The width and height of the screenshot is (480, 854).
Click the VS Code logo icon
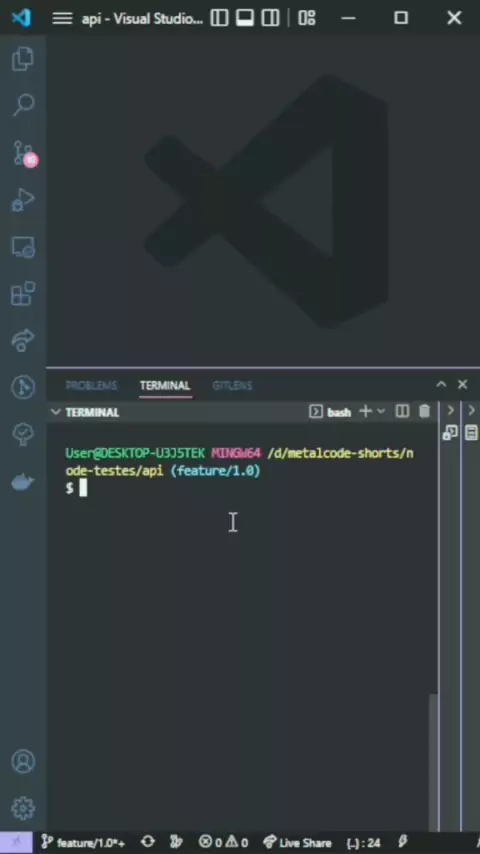point(21,18)
